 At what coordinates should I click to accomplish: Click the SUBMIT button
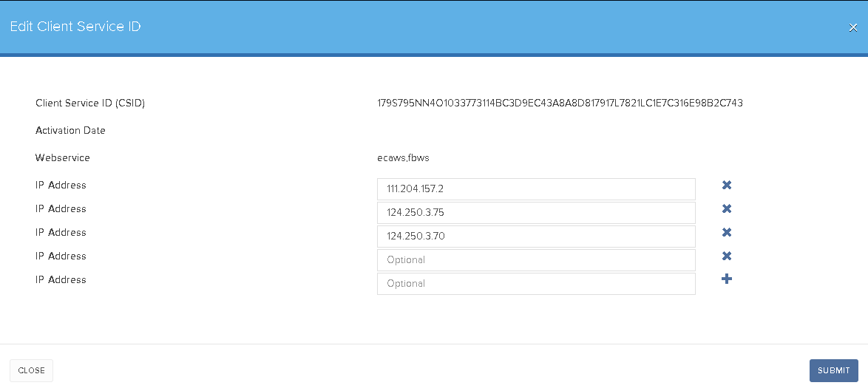coord(834,370)
